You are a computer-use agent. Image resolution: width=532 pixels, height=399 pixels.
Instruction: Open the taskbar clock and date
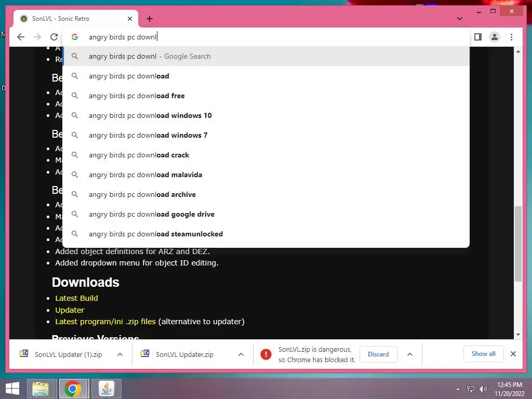[510, 389]
